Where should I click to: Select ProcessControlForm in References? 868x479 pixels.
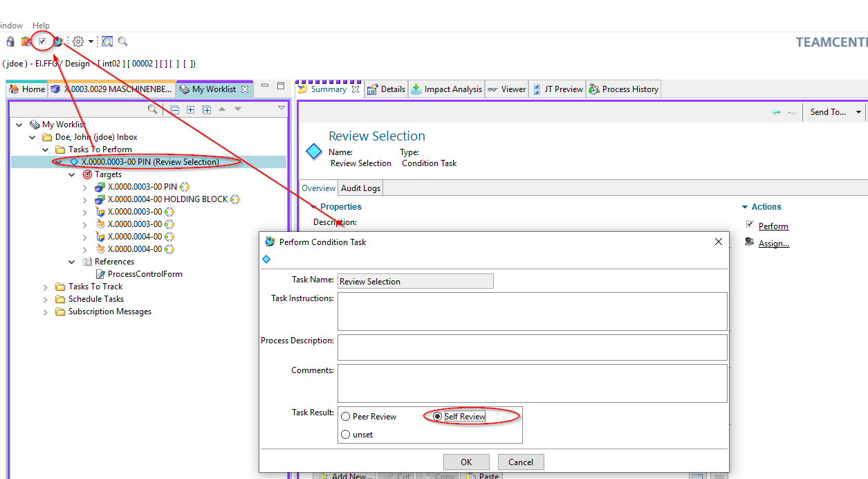[145, 274]
